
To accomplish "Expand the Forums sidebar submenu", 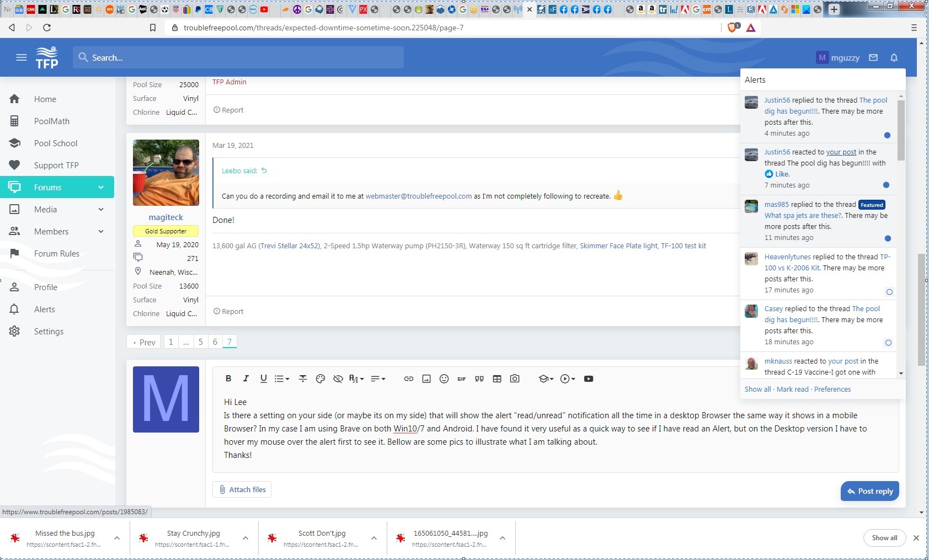I will tap(101, 187).
